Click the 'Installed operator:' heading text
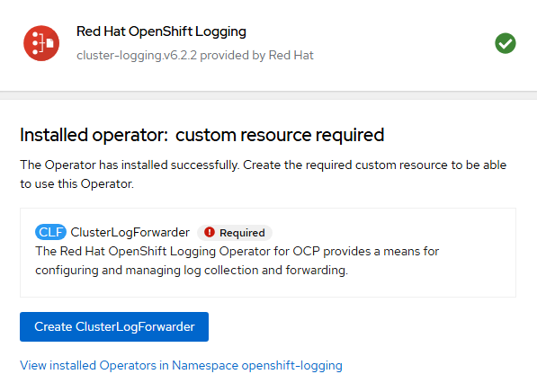Image resolution: width=537 pixels, height=392 pixels. (94, 135)
